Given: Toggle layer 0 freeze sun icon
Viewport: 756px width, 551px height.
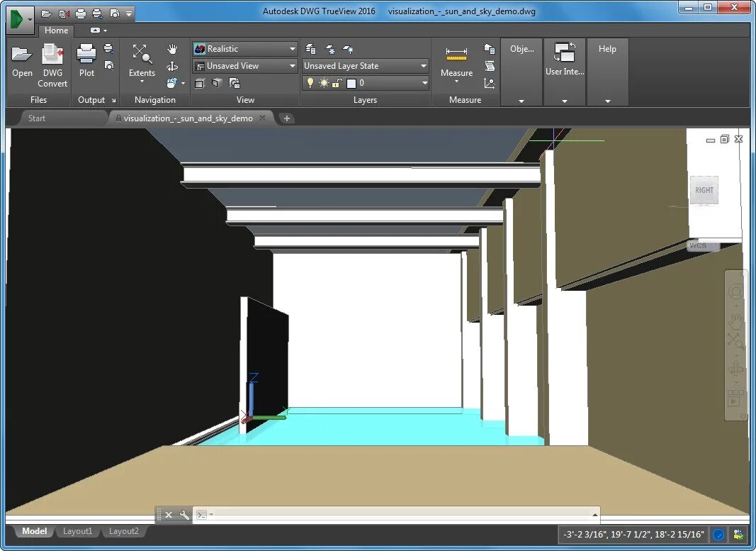Looking at the screenshot, I should click(324, 83).
